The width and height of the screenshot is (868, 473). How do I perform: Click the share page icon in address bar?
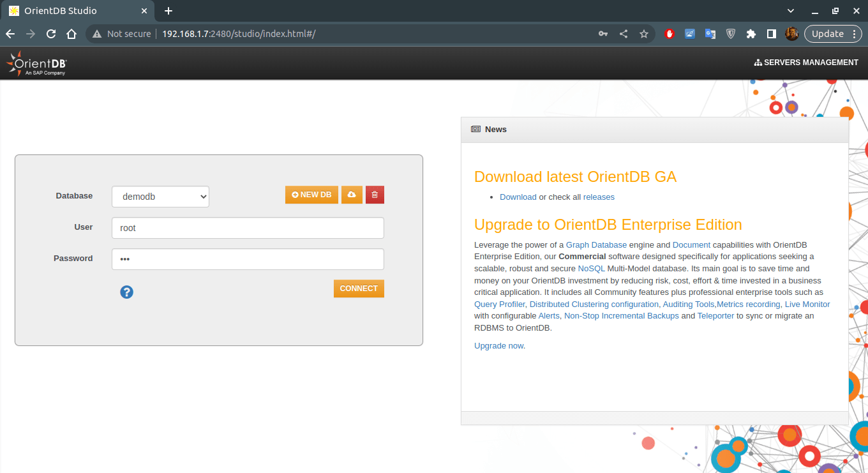[x=624, y=34]
